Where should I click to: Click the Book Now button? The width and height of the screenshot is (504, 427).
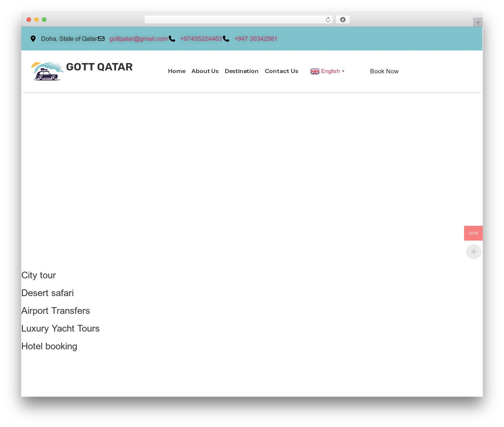click(384, 71)
